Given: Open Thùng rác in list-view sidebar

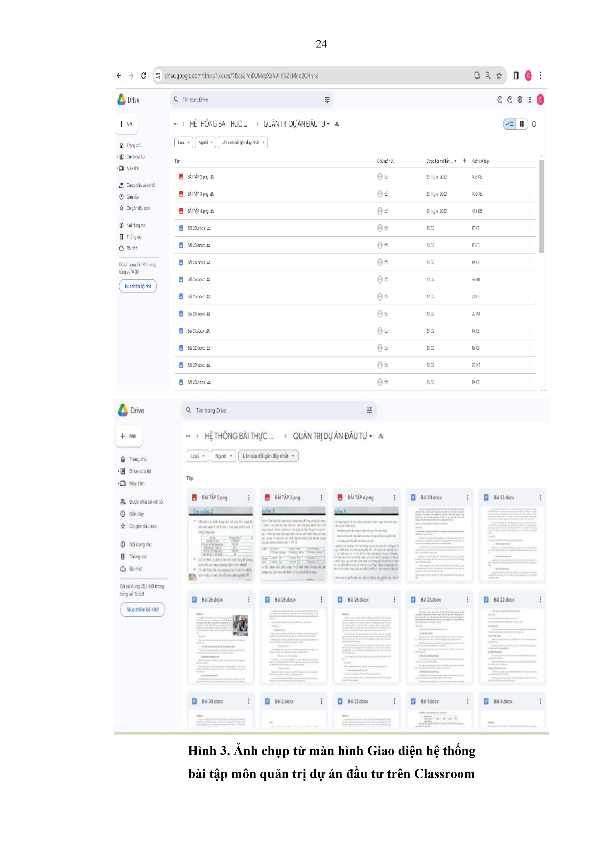Looking at the screenshot, I should coord(130,237).
